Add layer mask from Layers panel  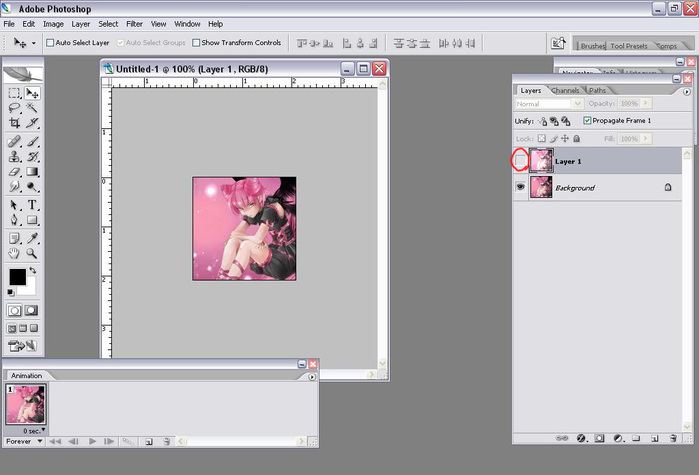coord(600,438)
